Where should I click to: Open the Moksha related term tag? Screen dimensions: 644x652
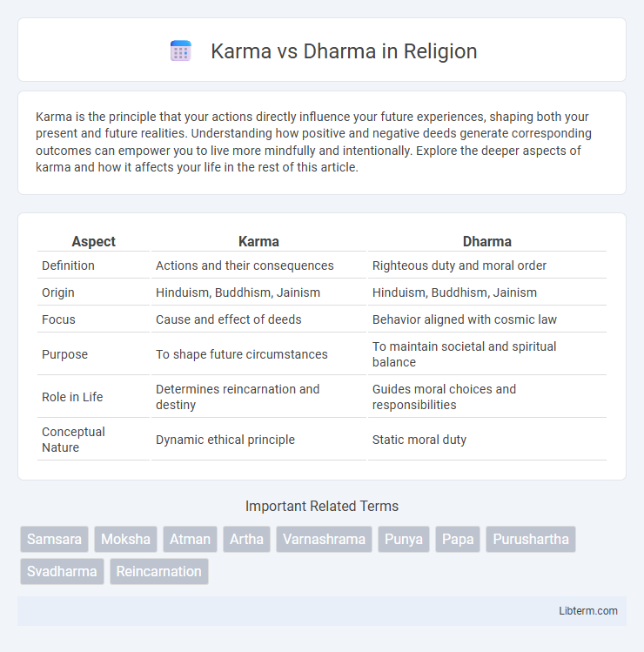pos(125,540)
